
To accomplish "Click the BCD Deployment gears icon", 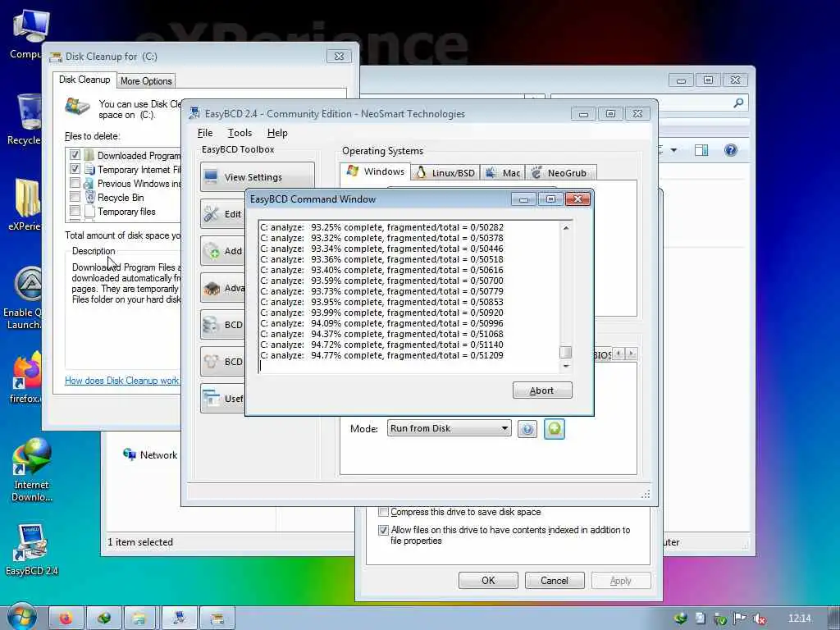I will tap(212, 362).
